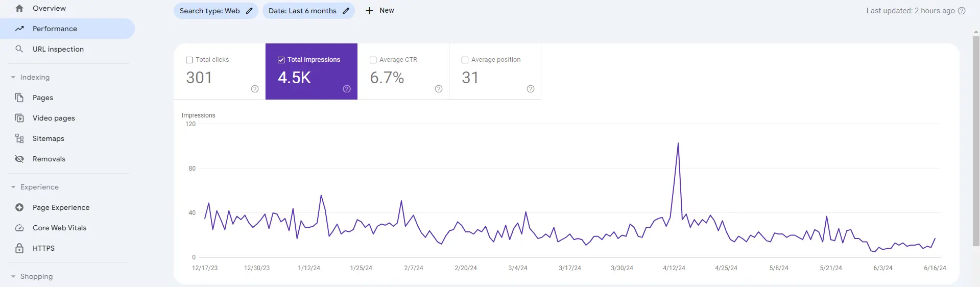
Task: Collapse the Indexing section arrow
Action: pos(13,78)
